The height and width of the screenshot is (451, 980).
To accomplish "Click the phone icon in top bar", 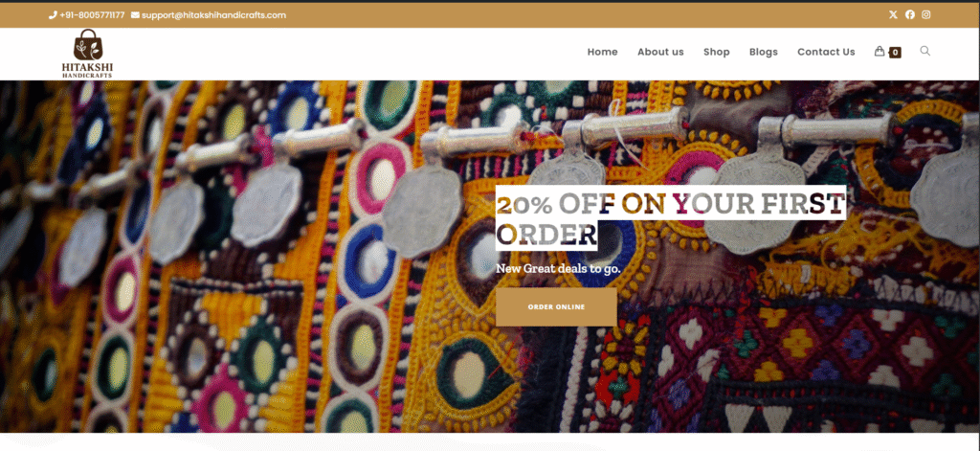I will pyautogui.click(x=53, y=15).
